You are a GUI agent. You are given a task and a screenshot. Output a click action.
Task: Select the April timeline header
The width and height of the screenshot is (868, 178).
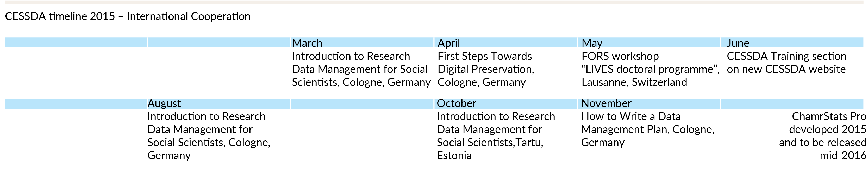pos(448,43)
